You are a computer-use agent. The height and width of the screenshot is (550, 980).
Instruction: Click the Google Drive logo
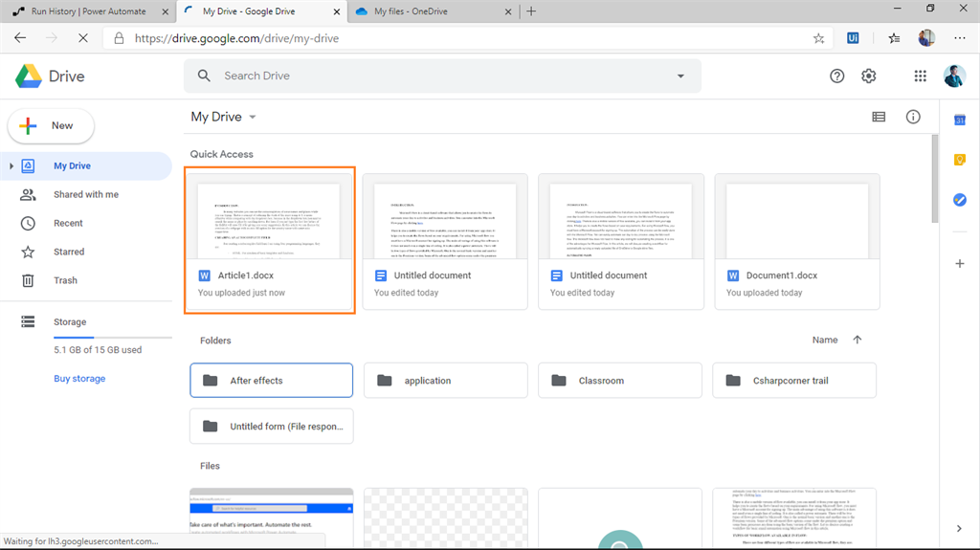[x=28, y=77]
